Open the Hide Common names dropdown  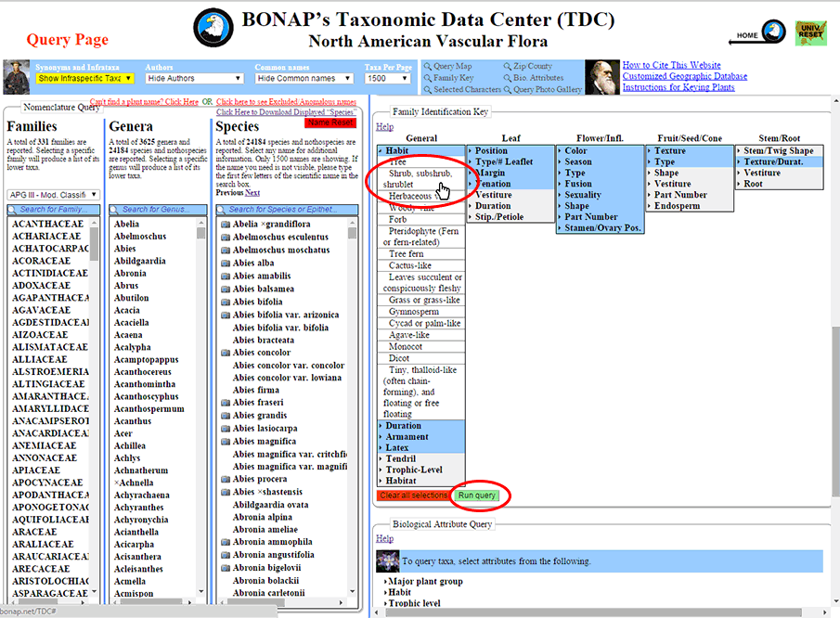304,78
